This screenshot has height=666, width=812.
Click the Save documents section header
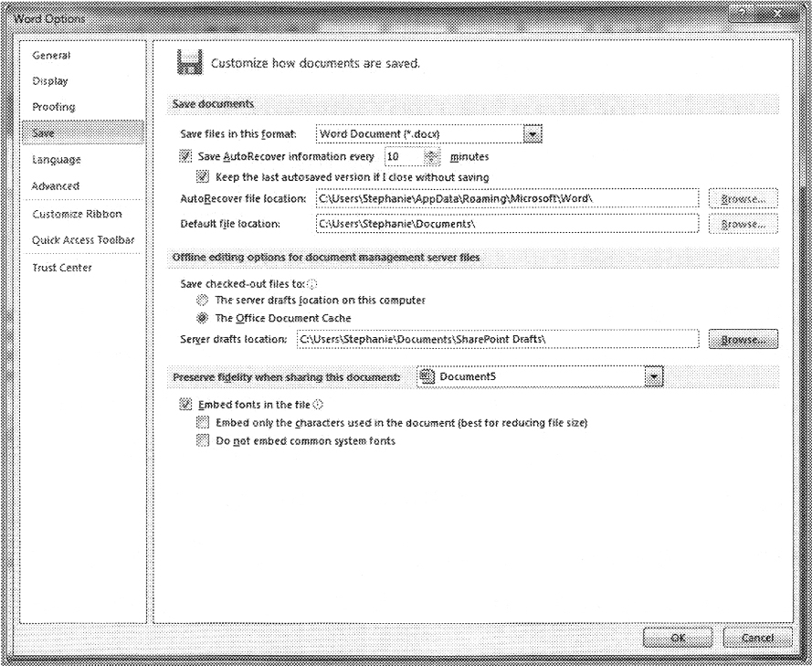click(213, 103)
